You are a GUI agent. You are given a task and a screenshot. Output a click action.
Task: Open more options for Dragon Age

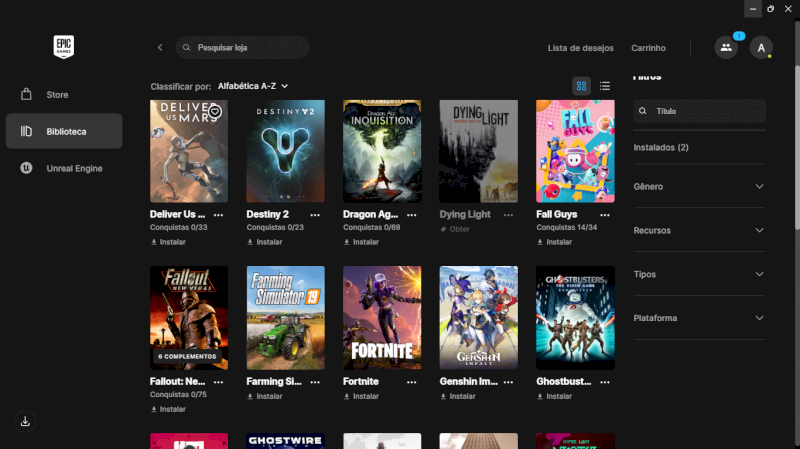412,215
